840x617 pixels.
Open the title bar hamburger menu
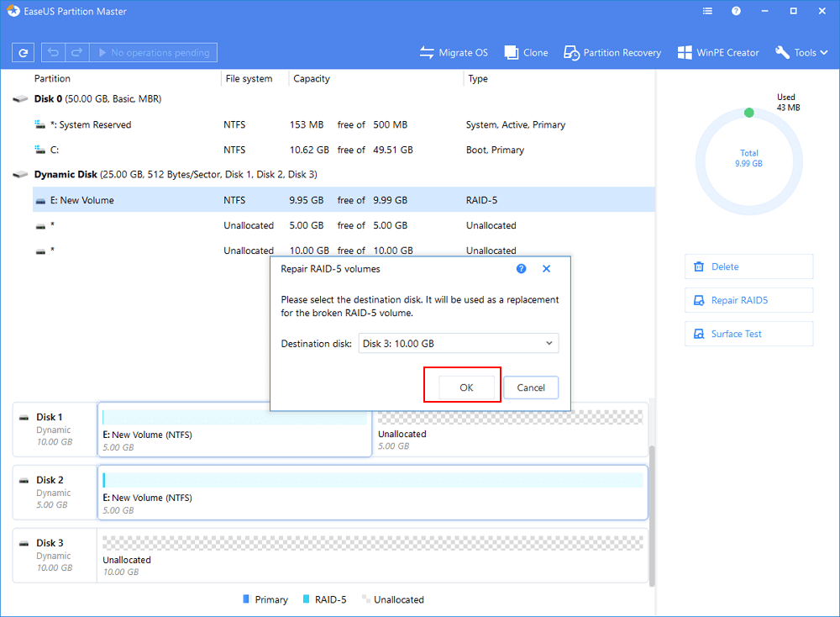708,12
